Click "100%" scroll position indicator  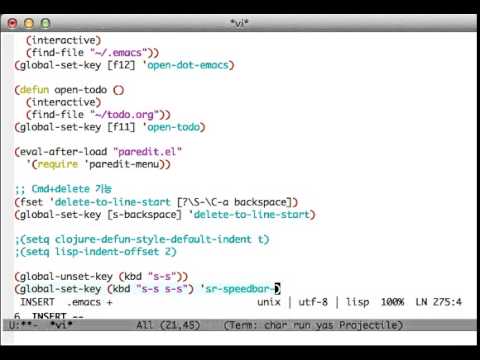pyautogui.click(x=392, y=302)
